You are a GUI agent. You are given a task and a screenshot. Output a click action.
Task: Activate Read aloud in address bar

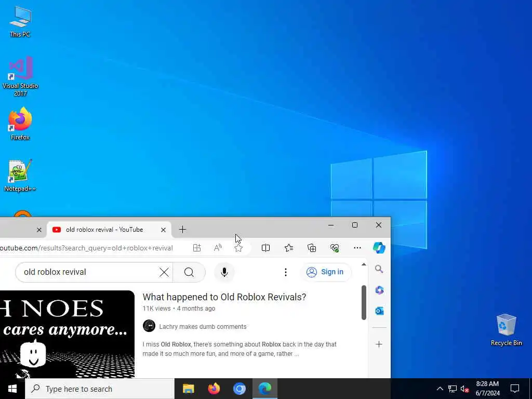coord(218,248)
